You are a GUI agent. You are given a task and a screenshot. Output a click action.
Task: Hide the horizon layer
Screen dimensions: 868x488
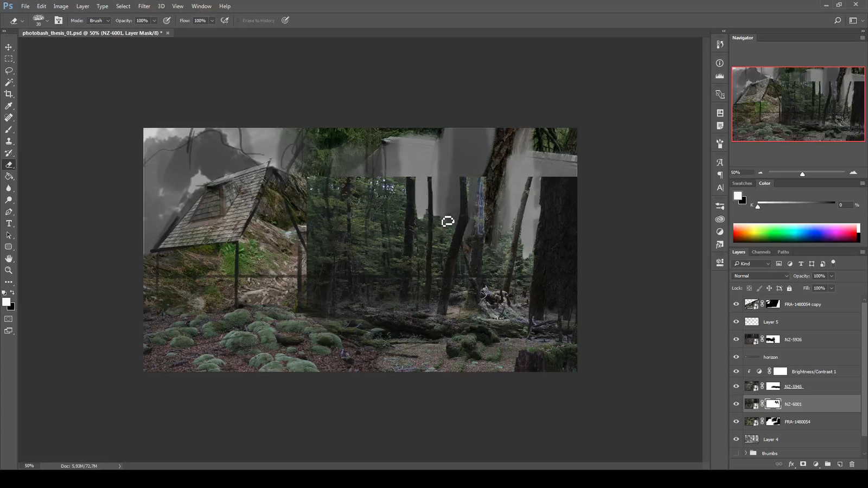(x=736, y=357)
